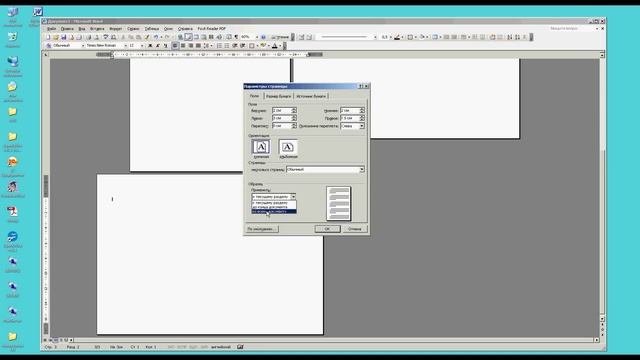Toggle justify alignment
Screen dimensions: 640x360
[198, 46]
